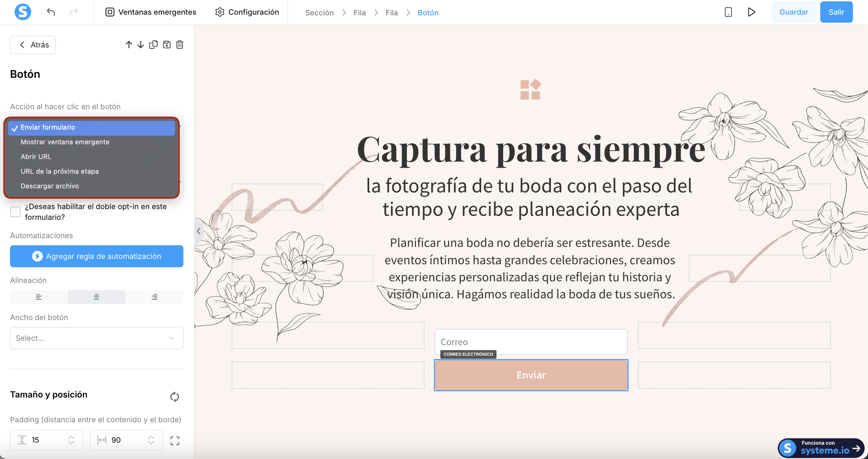Image resolution: width=868 pixels, height=459 pixels.
Task: Click the Correo input field
Action: (x=531, y=342)
